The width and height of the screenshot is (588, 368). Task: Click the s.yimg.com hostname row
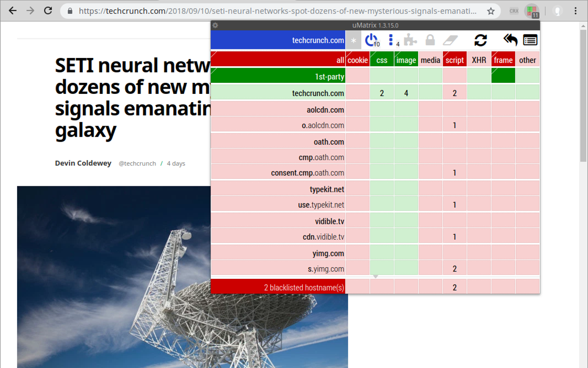pos(278,268)
